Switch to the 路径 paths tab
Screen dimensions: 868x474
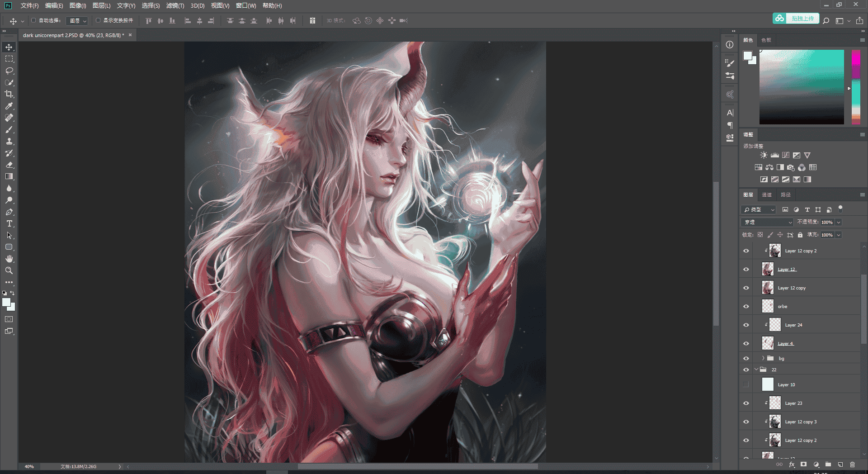coord(786,194)
